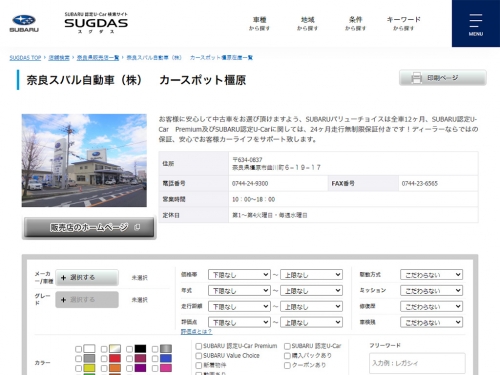Click the external link icon on dealer homepage button
Viewport: 500px width, 375px height.
(x=137, y=227)
